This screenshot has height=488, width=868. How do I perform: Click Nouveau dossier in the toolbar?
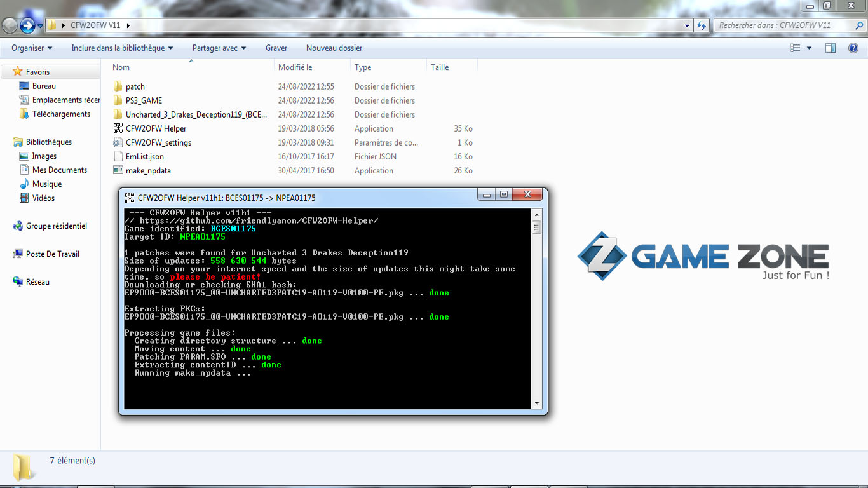click(x=334, y=48)
